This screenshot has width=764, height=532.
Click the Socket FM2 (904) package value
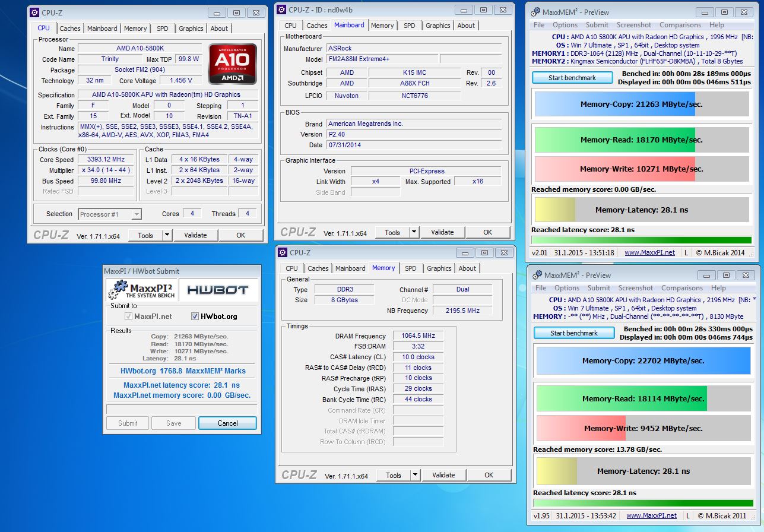click(140, 70)
